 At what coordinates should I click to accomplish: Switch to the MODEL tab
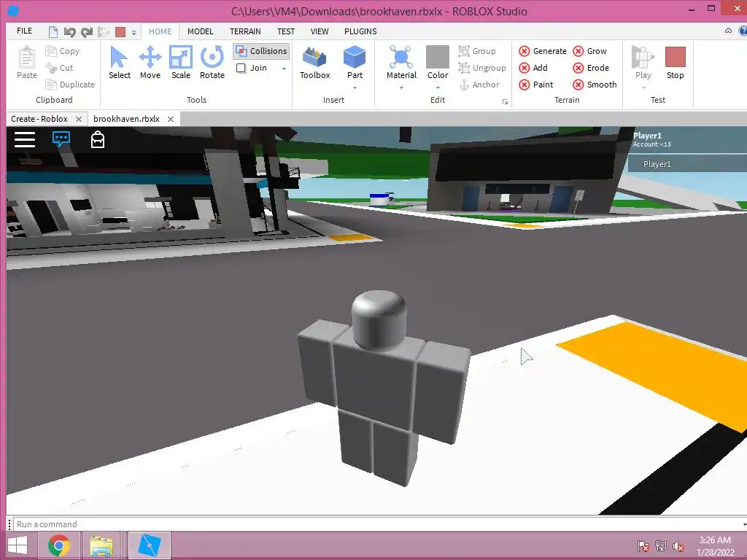click(200, 31)
